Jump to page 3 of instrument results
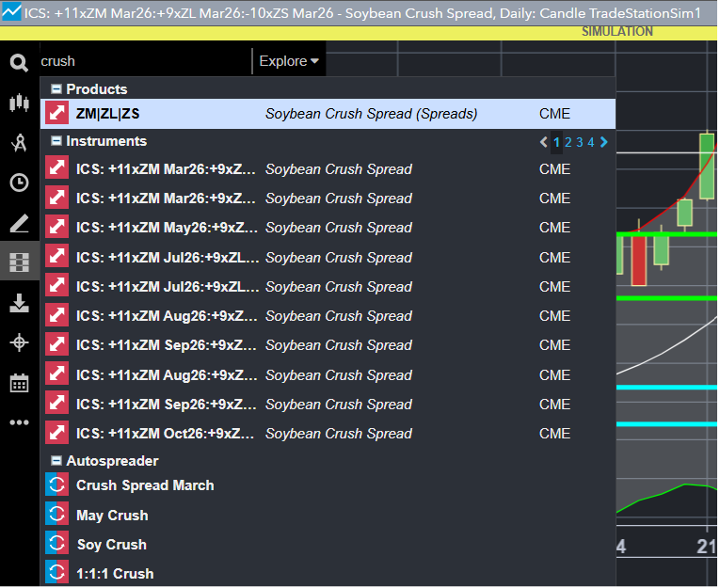 [x=580, y=142]
